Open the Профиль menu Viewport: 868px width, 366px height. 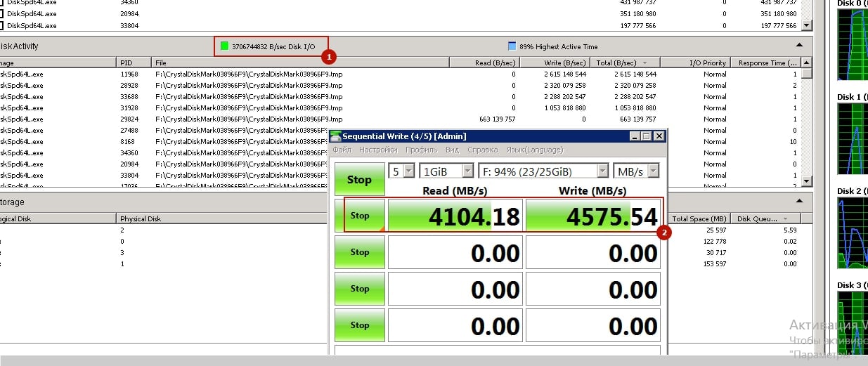(421, 150)
